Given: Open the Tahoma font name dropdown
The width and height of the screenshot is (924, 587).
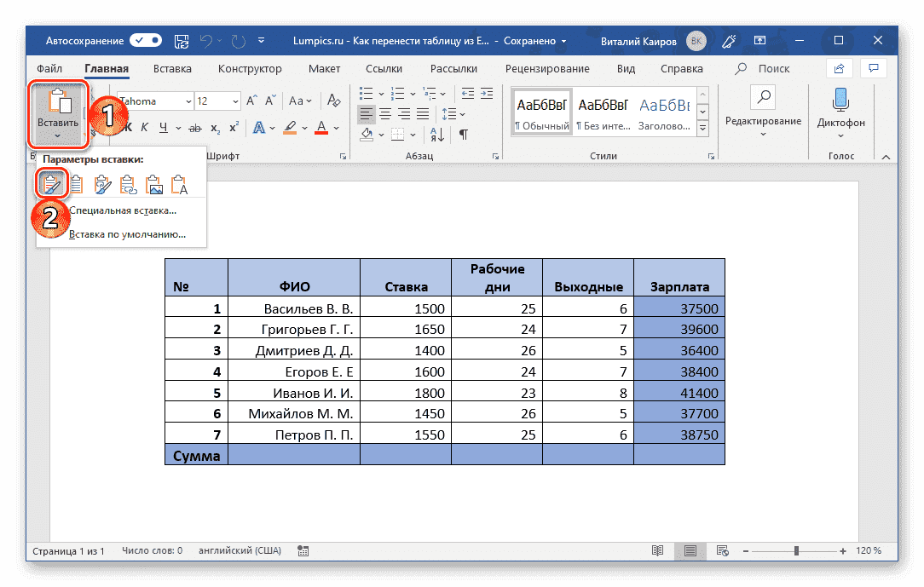Looking at the screenshot, I should 189,100.
